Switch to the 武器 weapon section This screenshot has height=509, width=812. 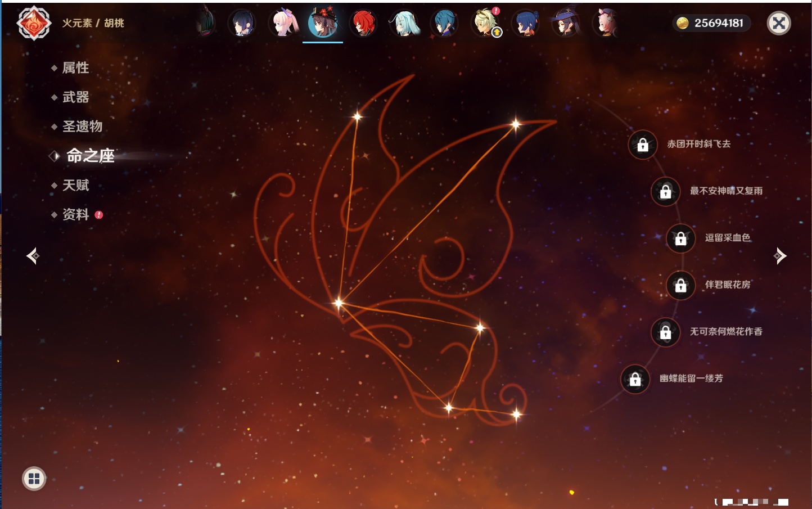pyautogui.click(x=75, y=97)
